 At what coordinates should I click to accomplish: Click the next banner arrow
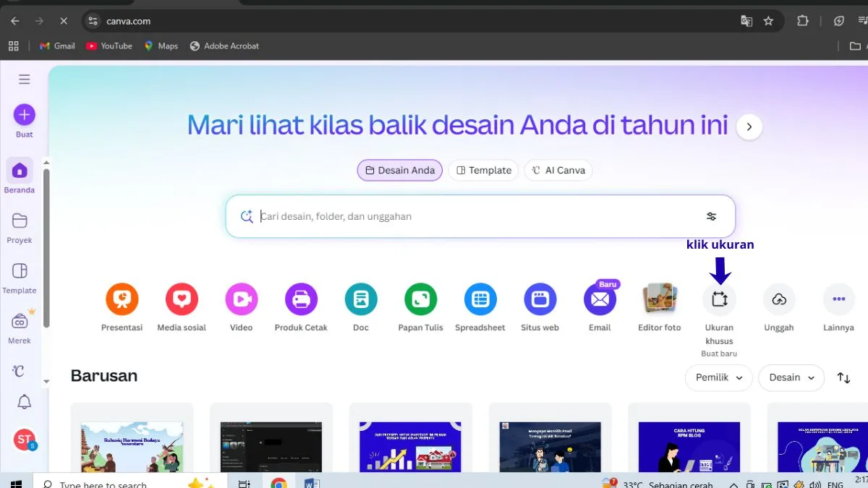[749, 127]
